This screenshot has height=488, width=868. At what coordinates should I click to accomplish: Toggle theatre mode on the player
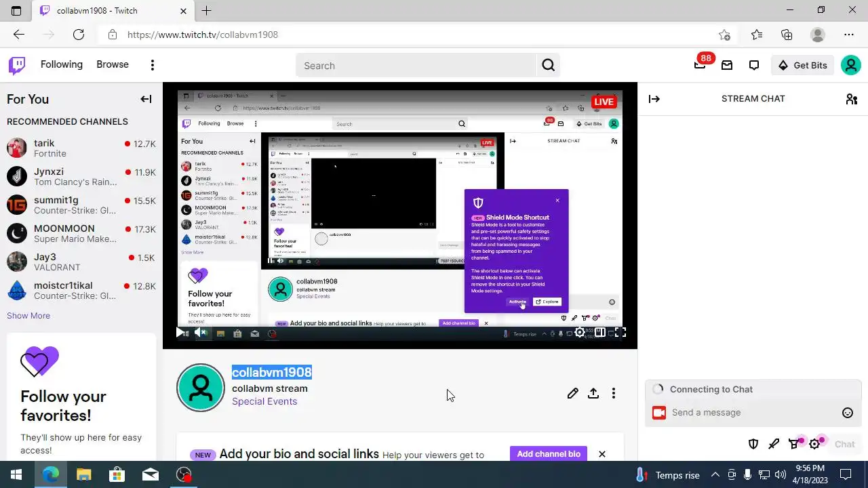pos(600,332)
